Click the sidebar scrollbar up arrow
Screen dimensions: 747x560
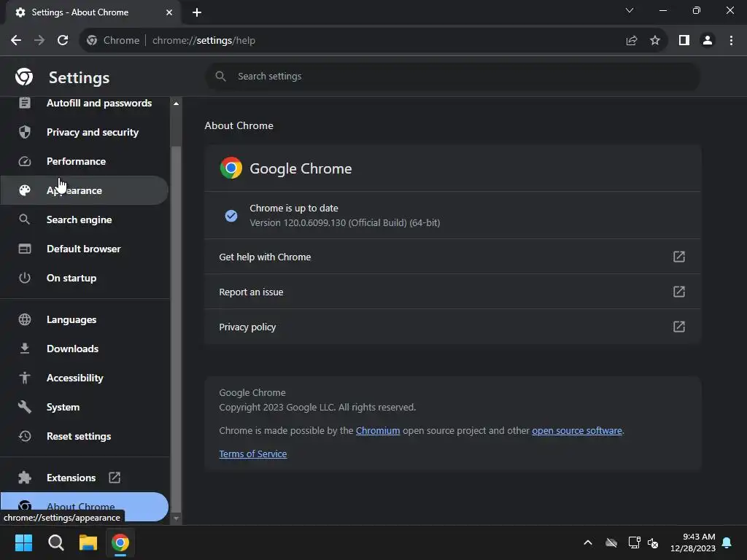click(x=176, y=104)
